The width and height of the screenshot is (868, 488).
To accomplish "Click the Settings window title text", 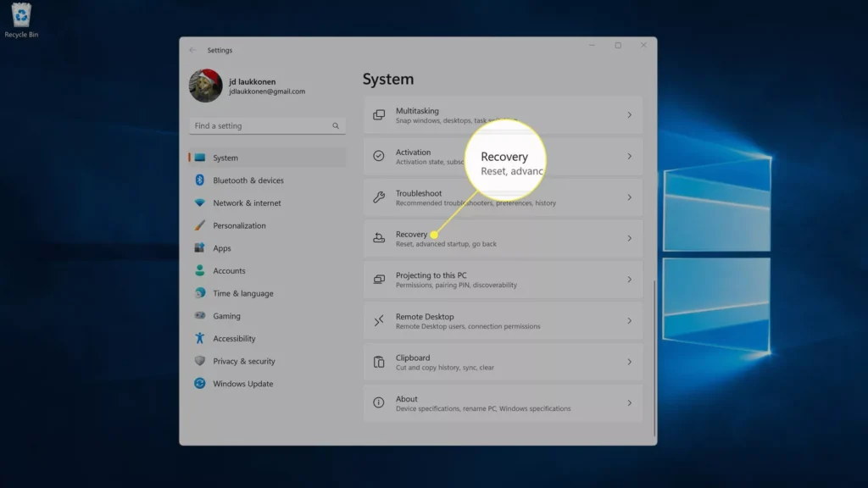I will (x=220, y=50).
